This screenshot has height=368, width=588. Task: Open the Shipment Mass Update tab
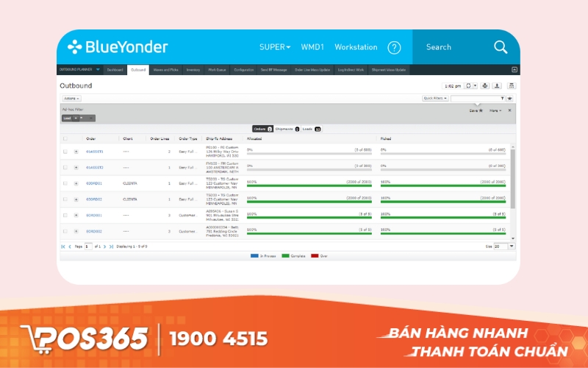(389, 70)
